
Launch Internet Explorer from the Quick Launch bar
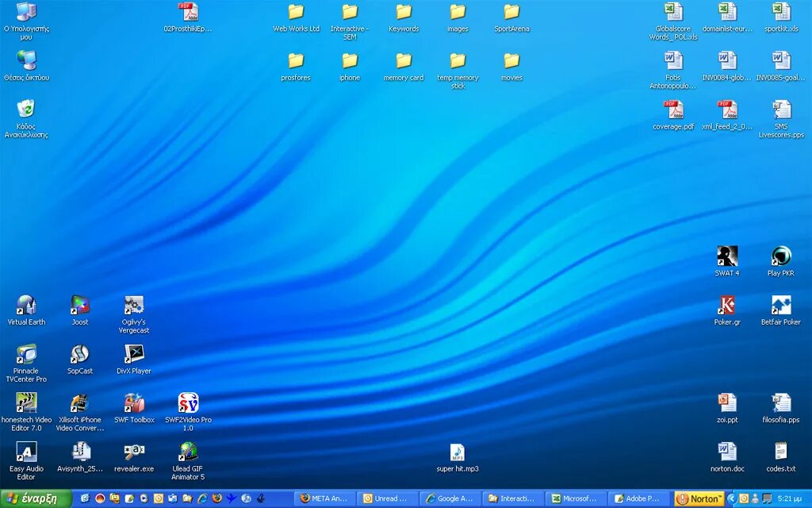click(202, 498)
